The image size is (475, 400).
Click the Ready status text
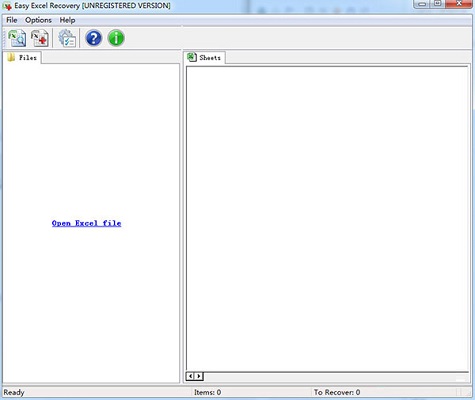[x=14, y=392]
